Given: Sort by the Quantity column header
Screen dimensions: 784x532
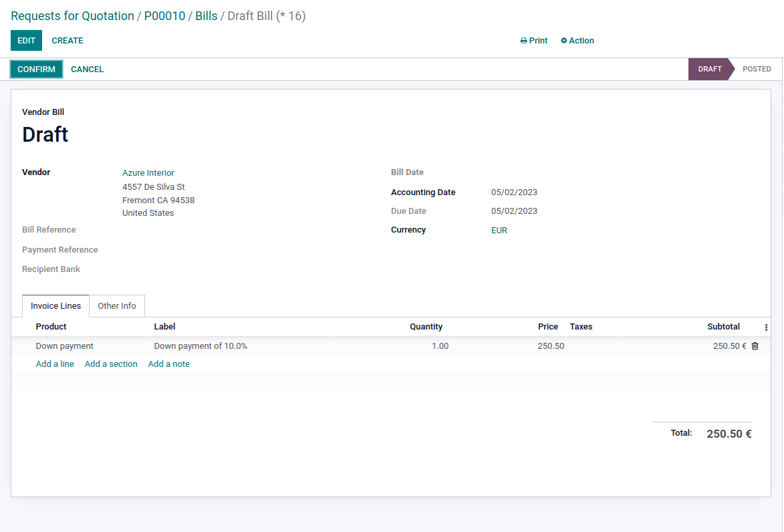Looking at the screenshot, I should [426, 327].
